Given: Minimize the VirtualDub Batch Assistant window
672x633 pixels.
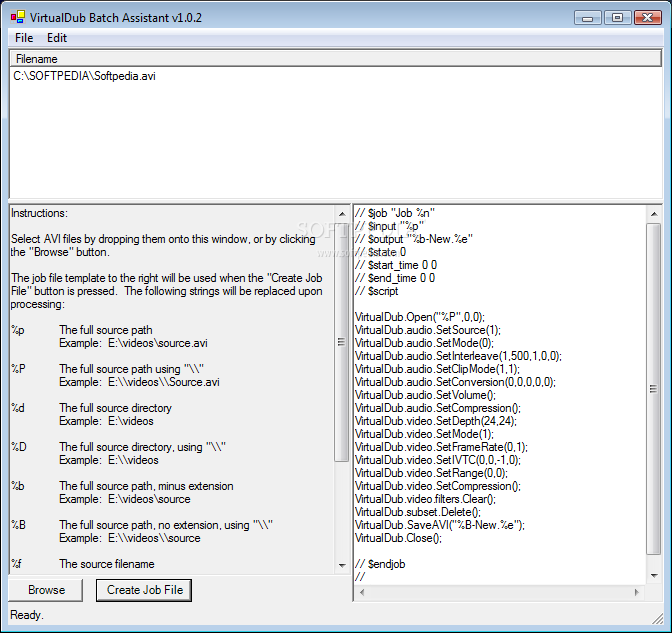Looking at the screenshot, I should 588,18.
